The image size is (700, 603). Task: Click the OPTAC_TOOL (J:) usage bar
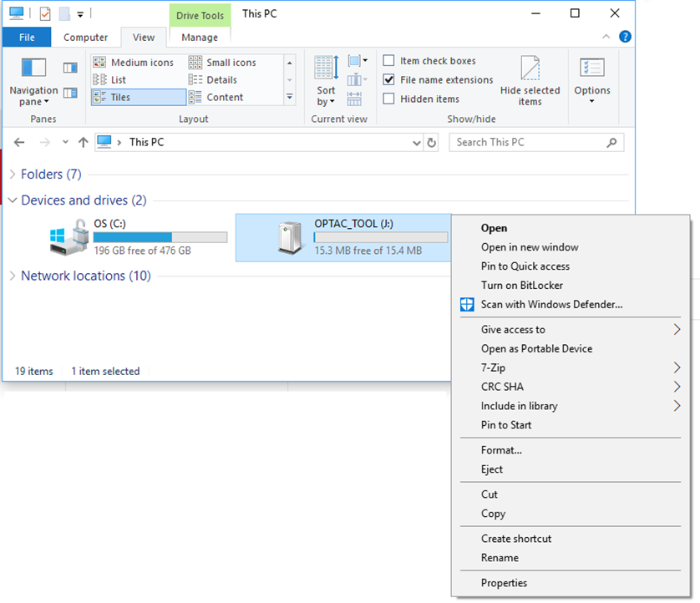coord(381,237)
